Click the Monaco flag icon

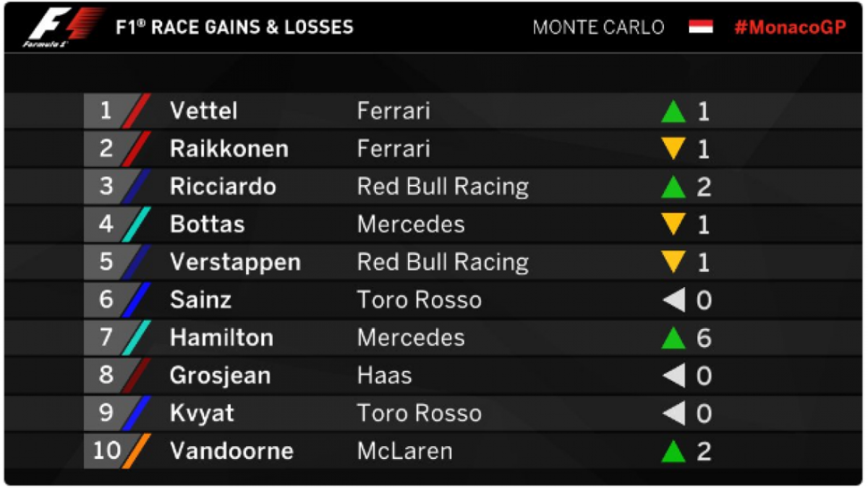[x=700, y=27]
